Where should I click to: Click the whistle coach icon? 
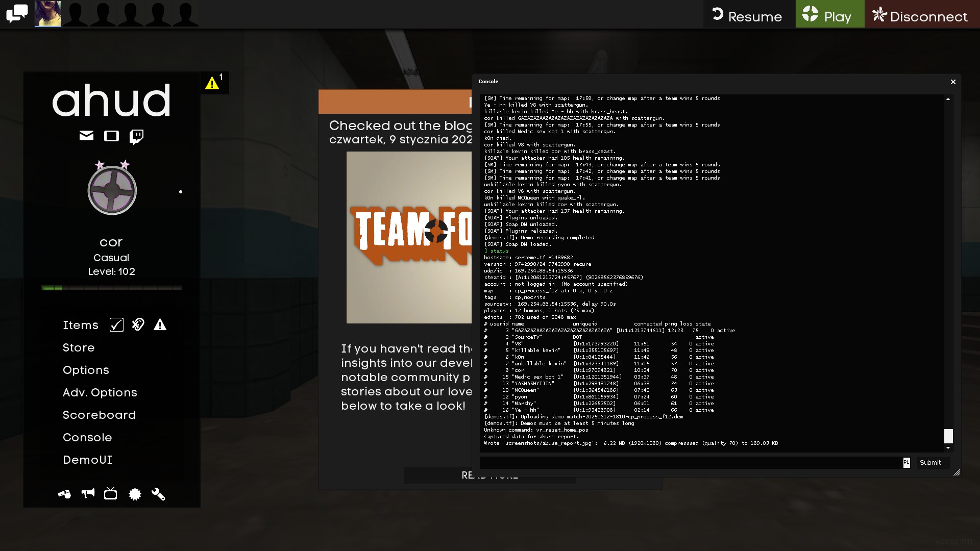click(64, 494)
